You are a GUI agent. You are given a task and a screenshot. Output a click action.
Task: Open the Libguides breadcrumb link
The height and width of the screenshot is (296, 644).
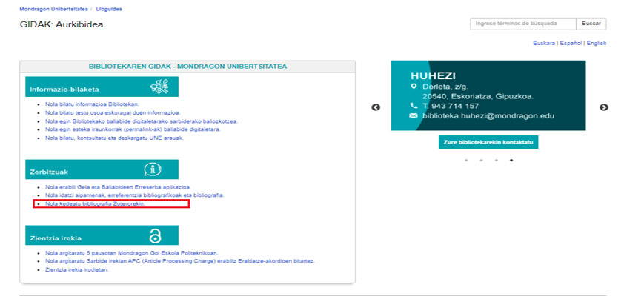[109, 9]
